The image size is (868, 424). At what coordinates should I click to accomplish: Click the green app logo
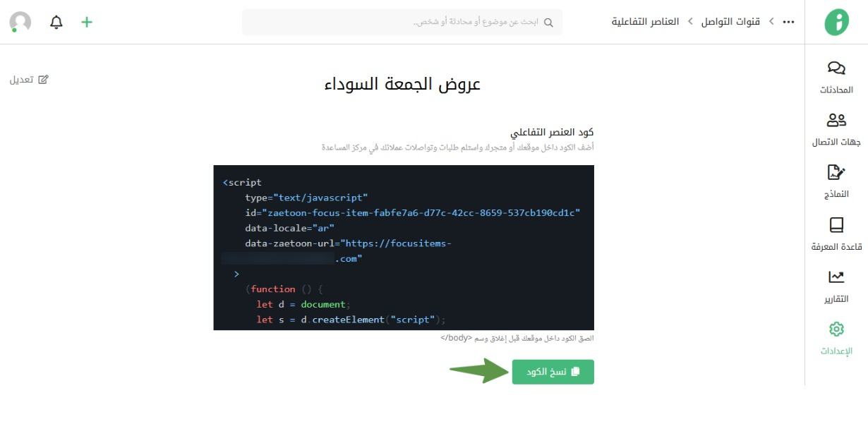click(x=836, y=22)
